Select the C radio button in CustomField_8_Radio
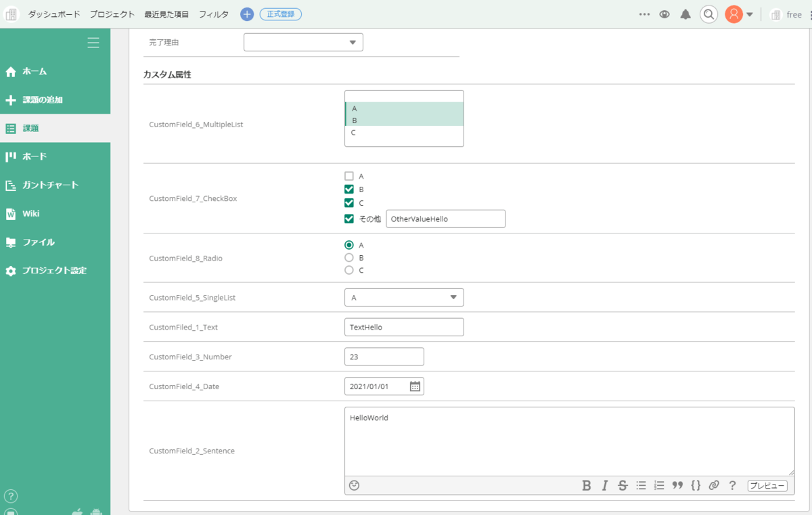This screenshot has height=515, width=812. click(349, 270)
